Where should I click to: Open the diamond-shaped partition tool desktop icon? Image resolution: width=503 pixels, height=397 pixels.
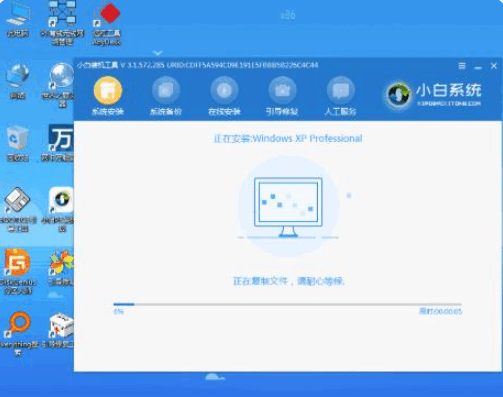tap(17, 210)
